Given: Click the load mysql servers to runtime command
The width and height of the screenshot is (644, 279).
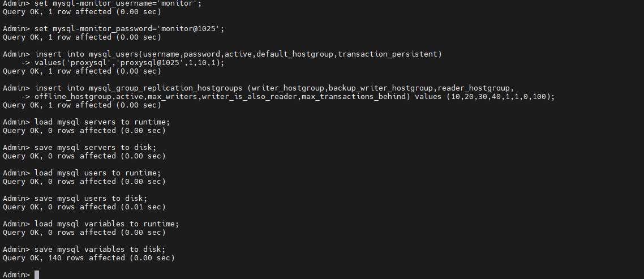Looking at the screenshot, I should [102, 122].
